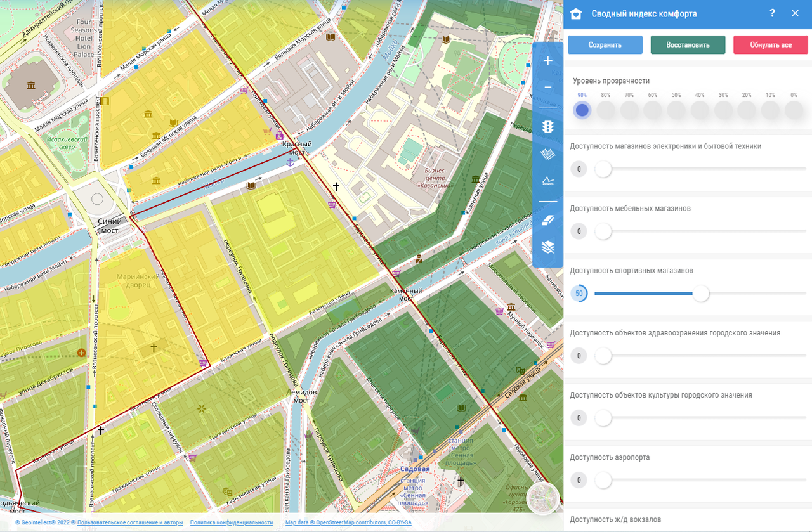This screenshot has height=532, width=812.
Task: Open the cadastral map tool icon
Action: point(548,154)
